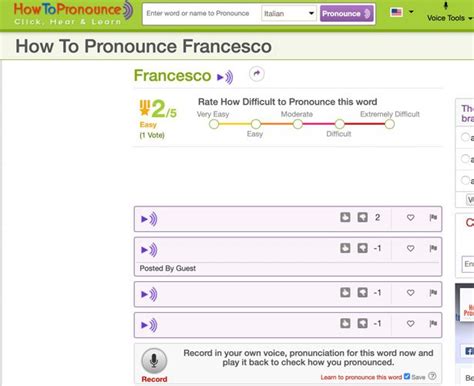Favorite the pronunciation with score 2
474x386 pixels.
[410, 218]
